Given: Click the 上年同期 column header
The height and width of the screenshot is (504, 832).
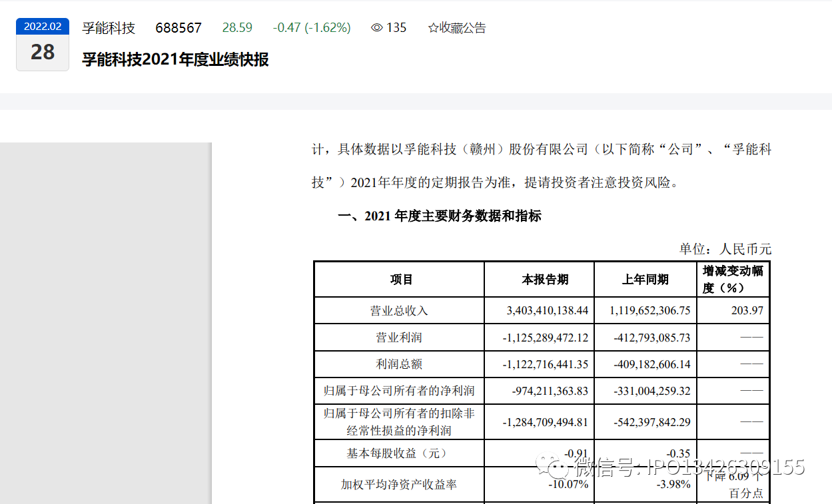Looking at the screenshot, I should click(645, 280).
